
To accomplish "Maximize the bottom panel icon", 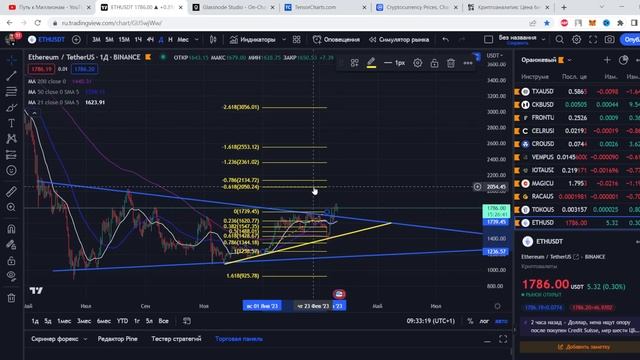I will (x=503, y=339).
